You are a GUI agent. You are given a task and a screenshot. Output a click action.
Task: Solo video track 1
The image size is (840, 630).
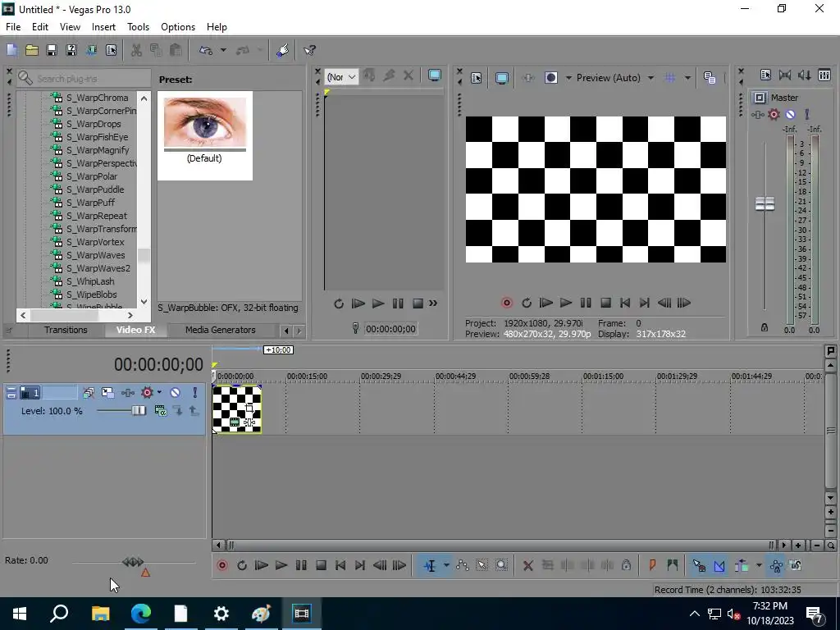pyautogui.click(x=195, y=393)
